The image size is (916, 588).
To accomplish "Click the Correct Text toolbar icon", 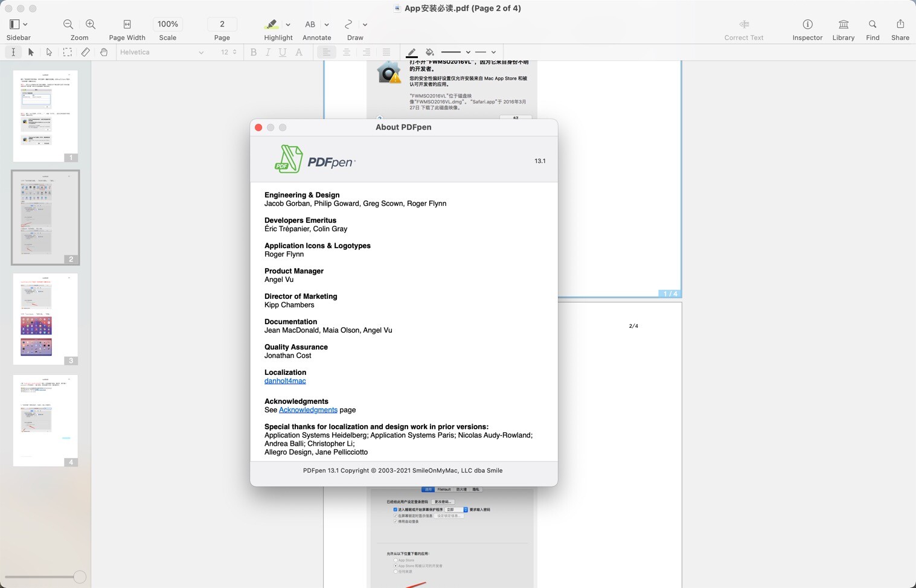I will tap(744, 24).
